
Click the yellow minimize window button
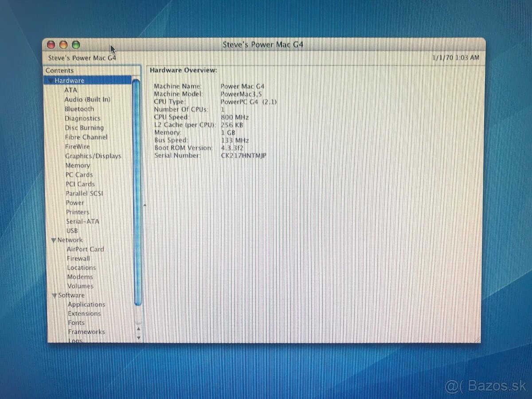(x=63, y=45)
